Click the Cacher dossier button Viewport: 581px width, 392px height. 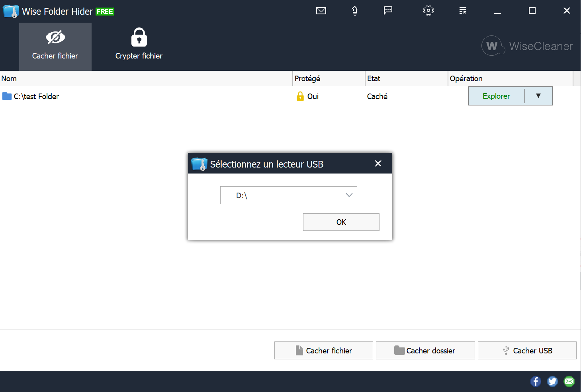click(x=425, y=351)
